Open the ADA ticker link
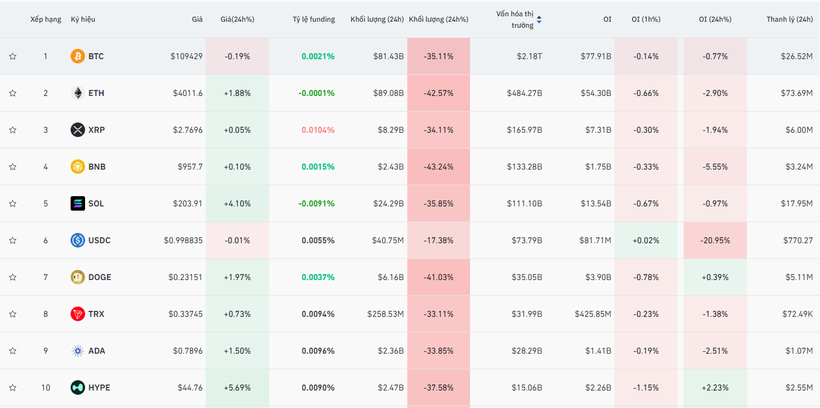 point(96,351)
